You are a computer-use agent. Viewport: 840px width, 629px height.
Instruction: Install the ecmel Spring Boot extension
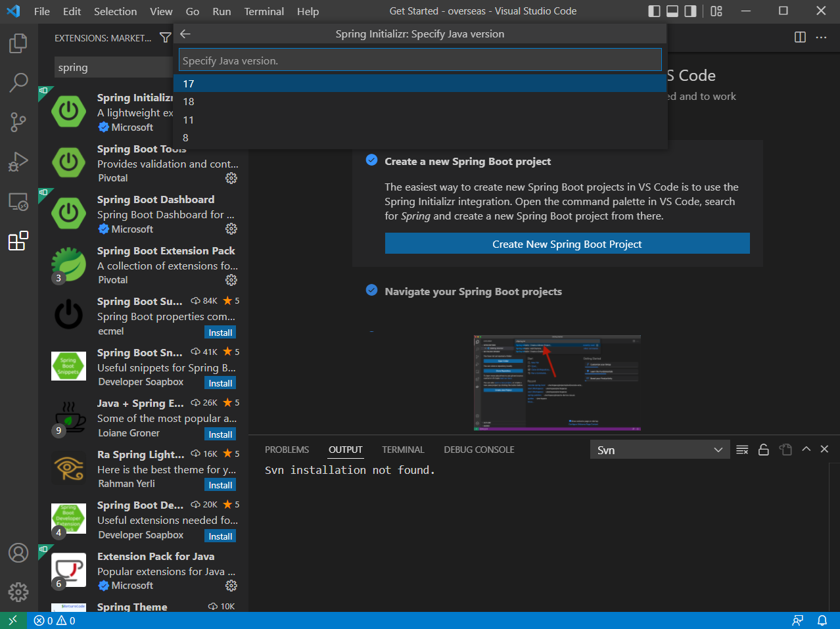[x=220, y=333]
